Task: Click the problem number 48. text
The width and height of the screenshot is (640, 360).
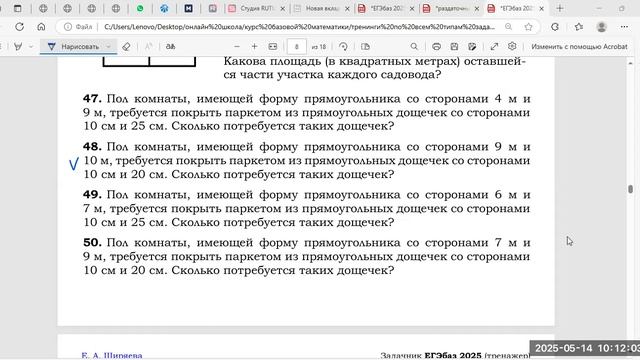Action: pyautogui.click(x=92, y=147)
